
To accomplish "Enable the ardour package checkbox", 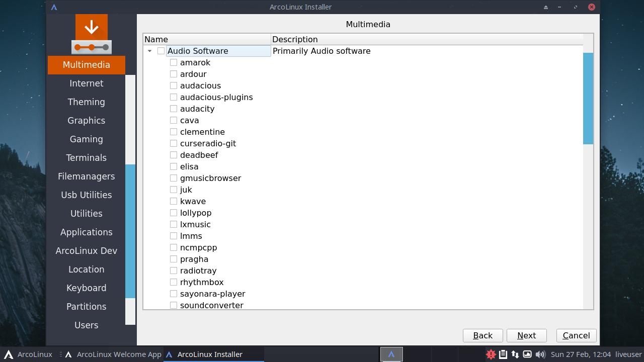I will [x=174, y=74].
